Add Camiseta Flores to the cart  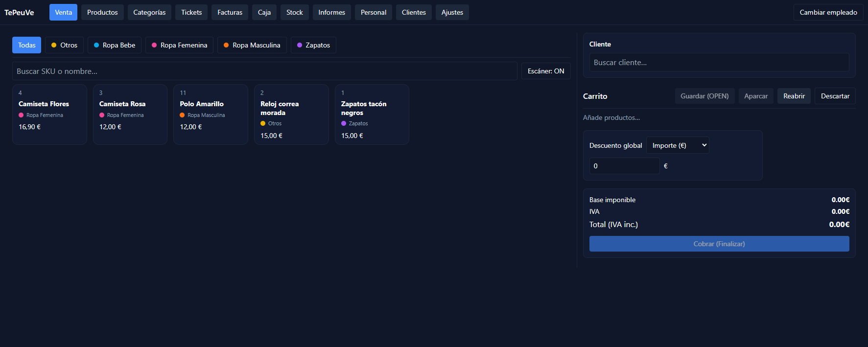[x=49, y=114]
